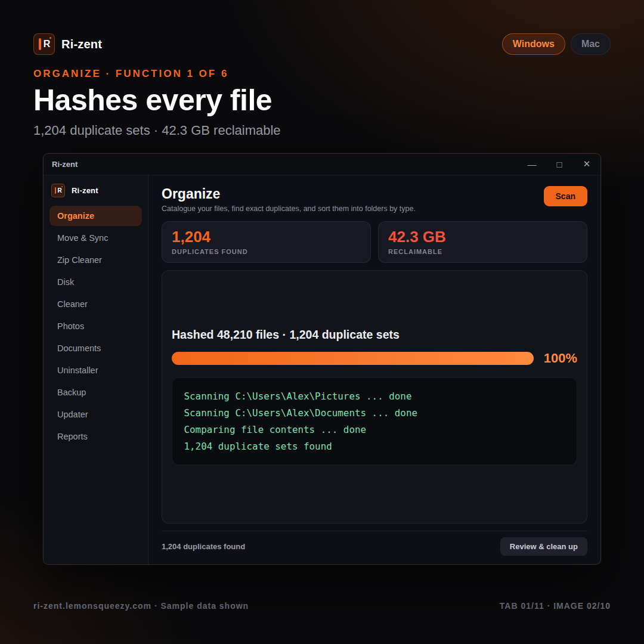
Task: Click the 'TAB 01/11 · IMAGE 02/10' label
Action: coord(555,606)
